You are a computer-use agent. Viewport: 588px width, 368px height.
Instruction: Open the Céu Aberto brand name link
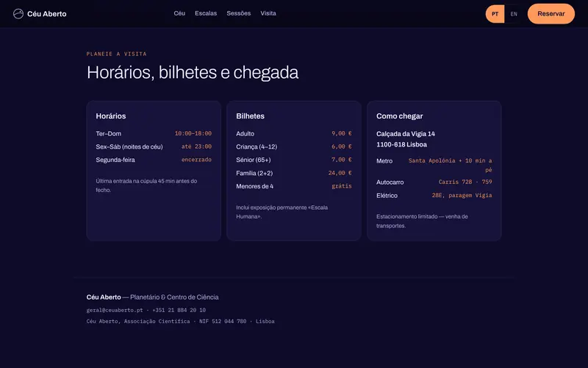(47, 14)
